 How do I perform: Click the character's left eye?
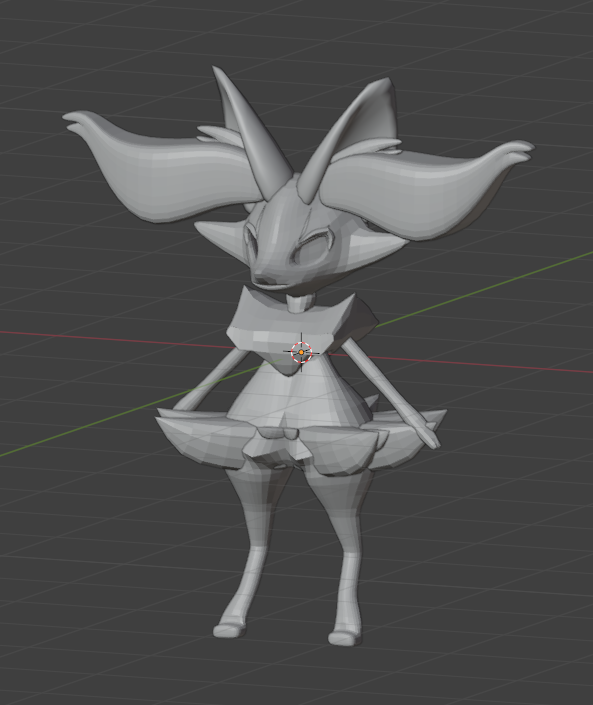coord(250,241)
